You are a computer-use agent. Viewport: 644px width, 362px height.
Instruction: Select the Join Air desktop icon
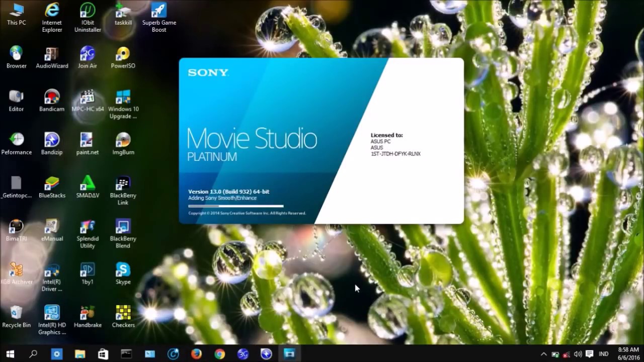[88, 58]
